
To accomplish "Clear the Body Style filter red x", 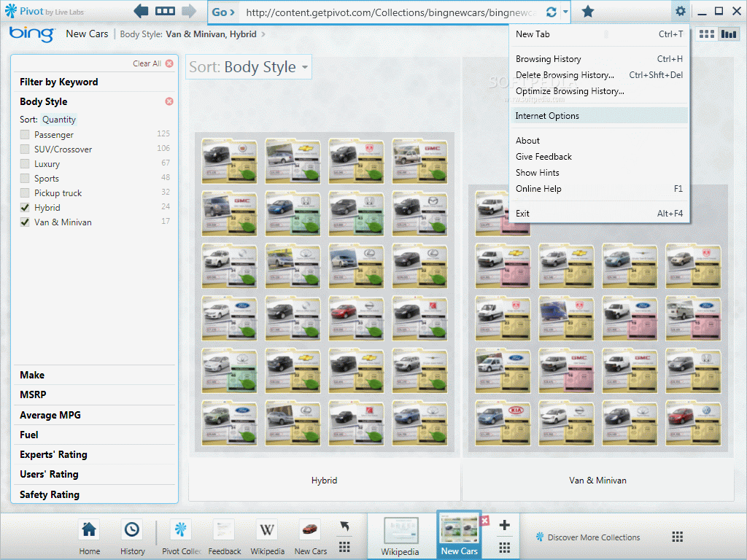I will (169, 101).
